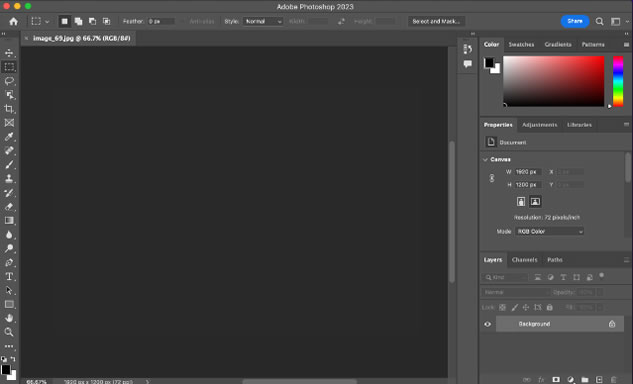Choose Add to selection mode

click(x=78, y=21)
